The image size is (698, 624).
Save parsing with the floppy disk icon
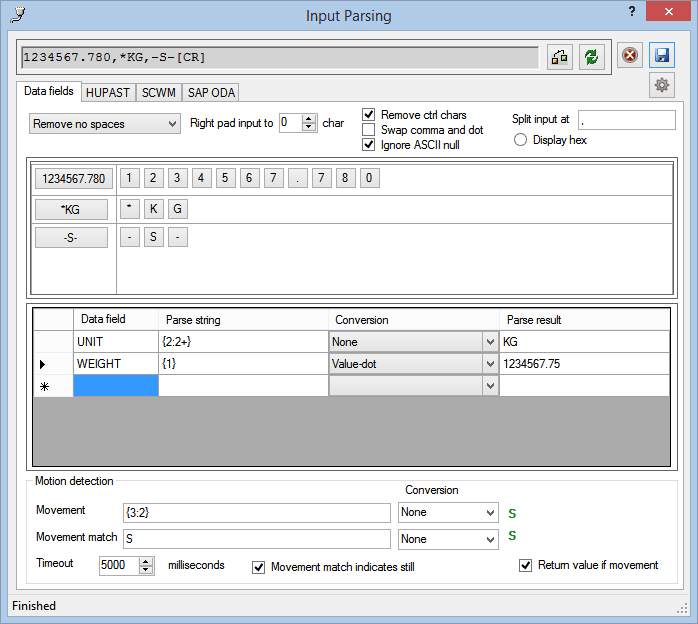[x=661, y=55]
